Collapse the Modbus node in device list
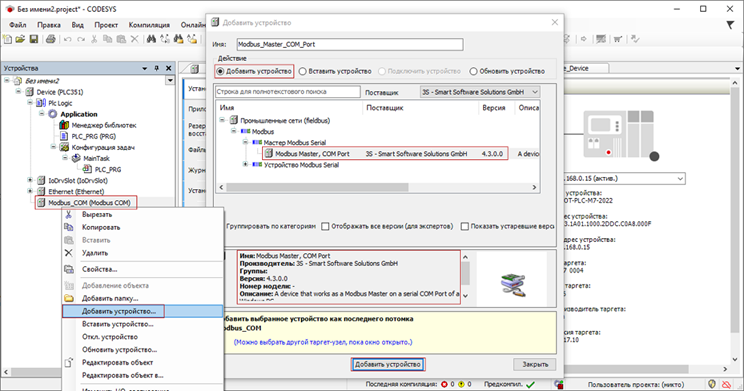Image resolution: width=744 pixels, height=391 pixels. (233, 131)
